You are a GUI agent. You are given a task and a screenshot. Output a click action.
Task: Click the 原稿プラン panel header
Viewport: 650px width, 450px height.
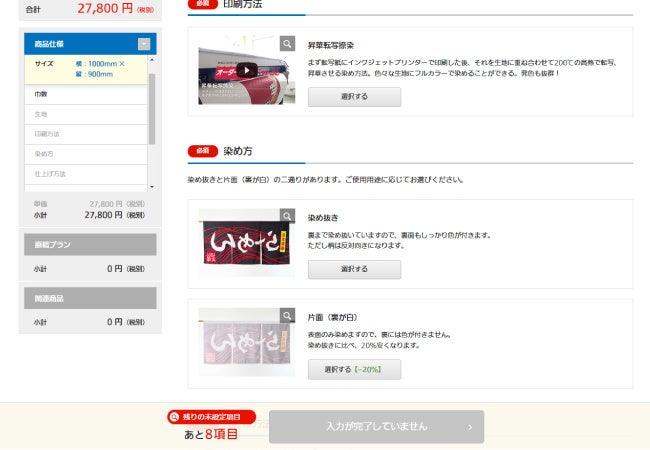tap(90, 244)
